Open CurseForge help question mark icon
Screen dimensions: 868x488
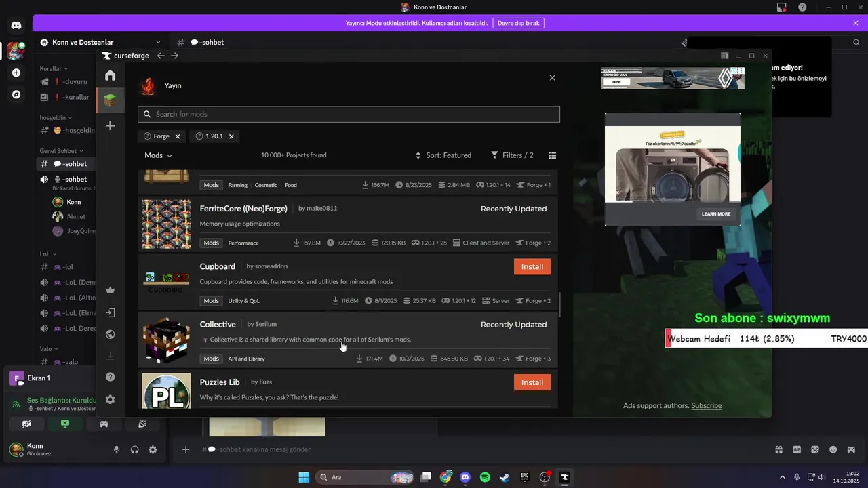point(110,377)
